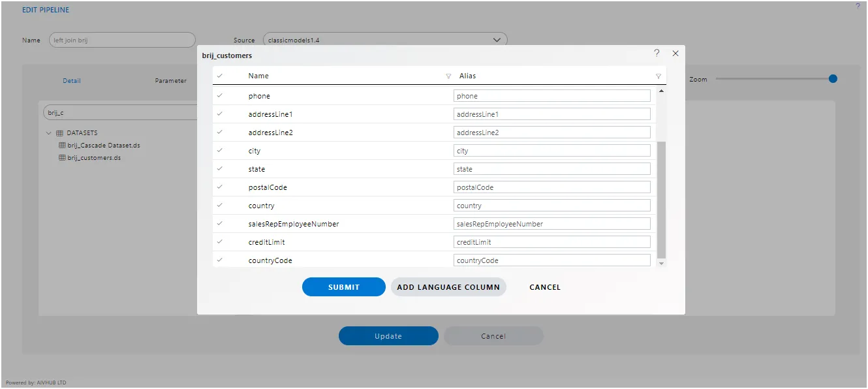Image resolution: width=868 pixels, height=389 pixels.
Task: Toggle the country row checkmark
Action: 220,206
